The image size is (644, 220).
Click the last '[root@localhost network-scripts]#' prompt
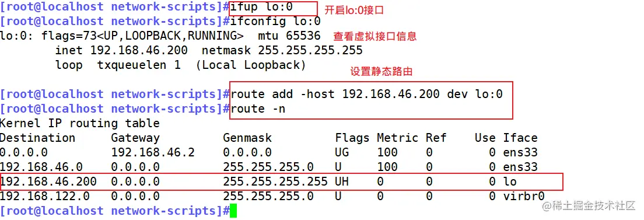click(x=114, y=211)
